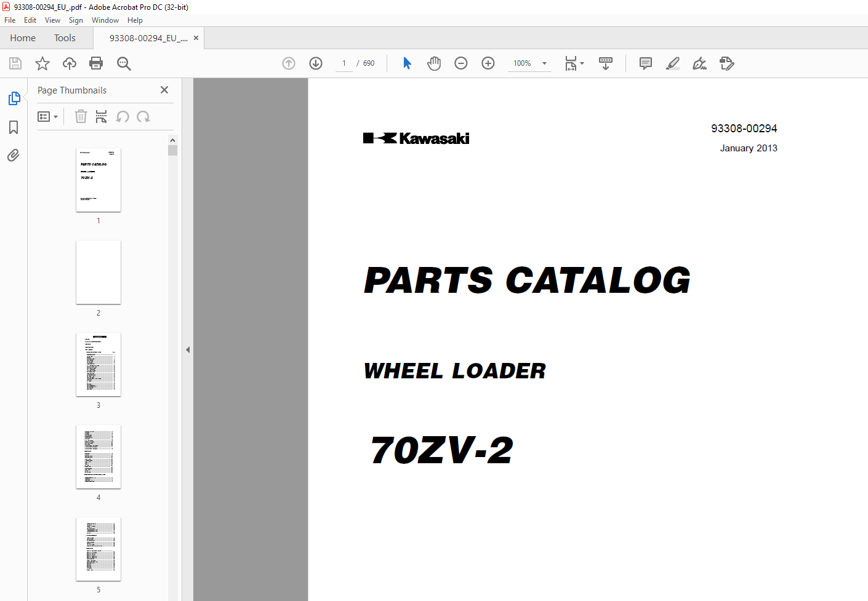The height and width of the screenshot is (601, 868).
Task: Click the January 2013 date text
Action: point(749,148)
